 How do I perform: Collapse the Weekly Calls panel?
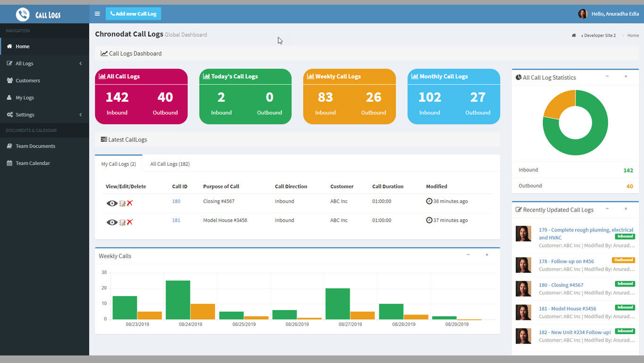468,255
